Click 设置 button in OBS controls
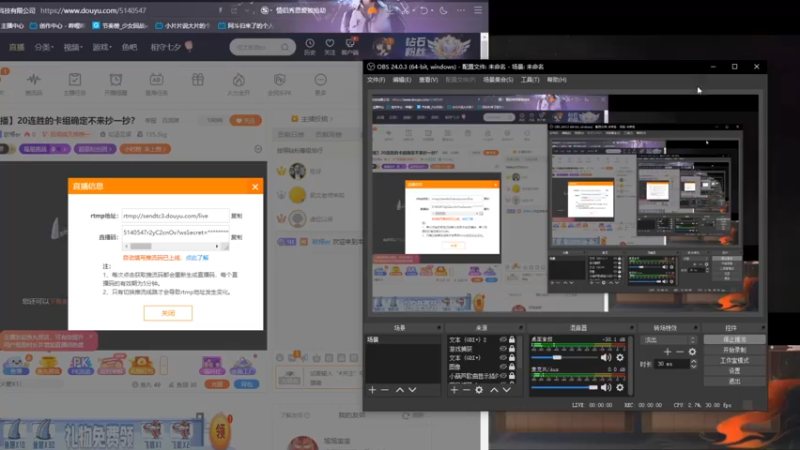This screenshot has width=800, height=450. [x=734, y=371]
